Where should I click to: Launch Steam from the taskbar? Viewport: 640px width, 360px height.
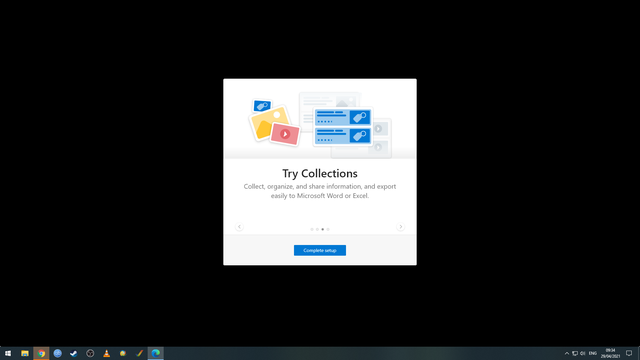coord(74,353)
